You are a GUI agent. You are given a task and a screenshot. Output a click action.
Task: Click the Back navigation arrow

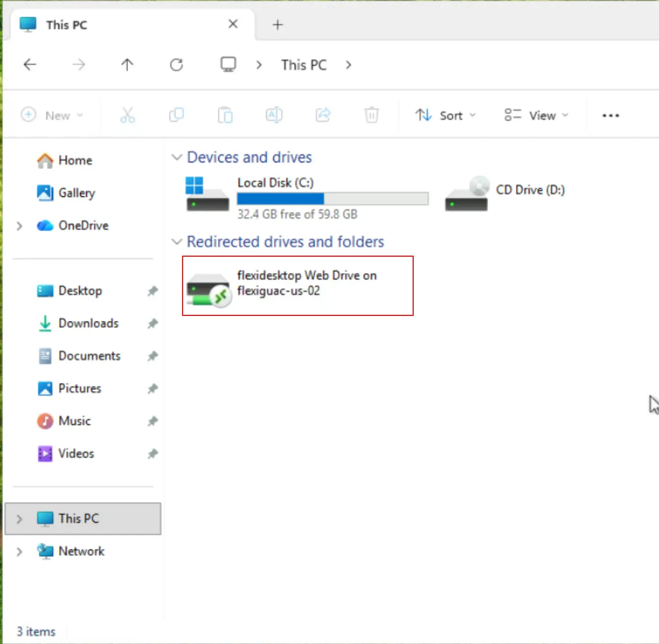click(30, 65)
